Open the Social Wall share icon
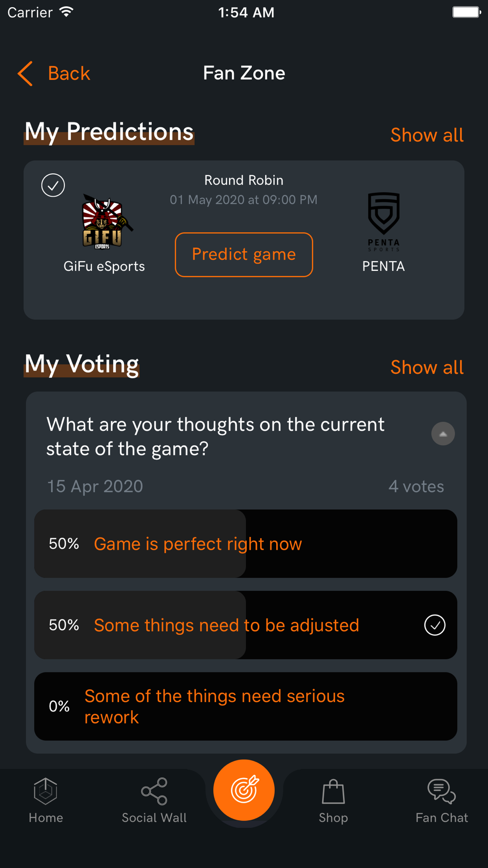 [154, 791]
